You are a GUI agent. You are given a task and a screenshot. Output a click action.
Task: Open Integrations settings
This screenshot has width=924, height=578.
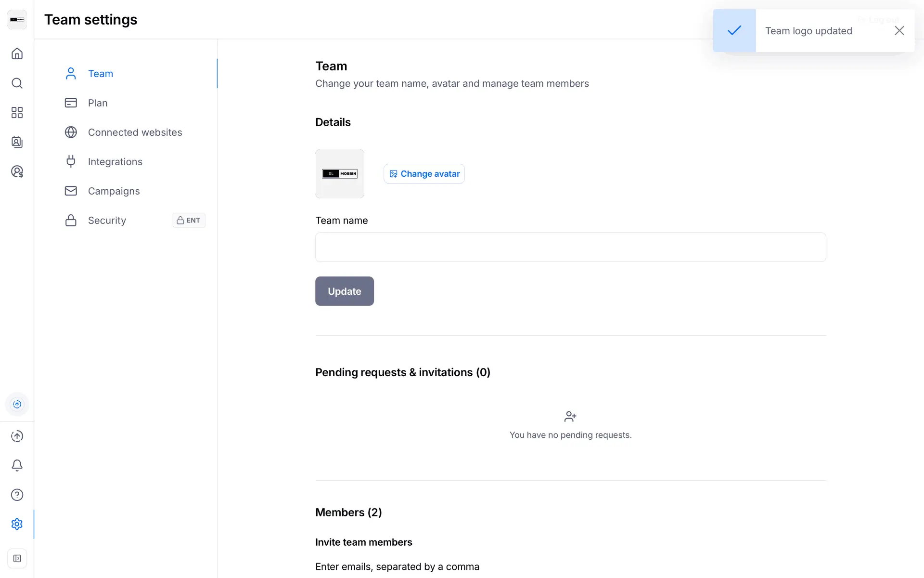pyautogui.click(x=115, y=162)
